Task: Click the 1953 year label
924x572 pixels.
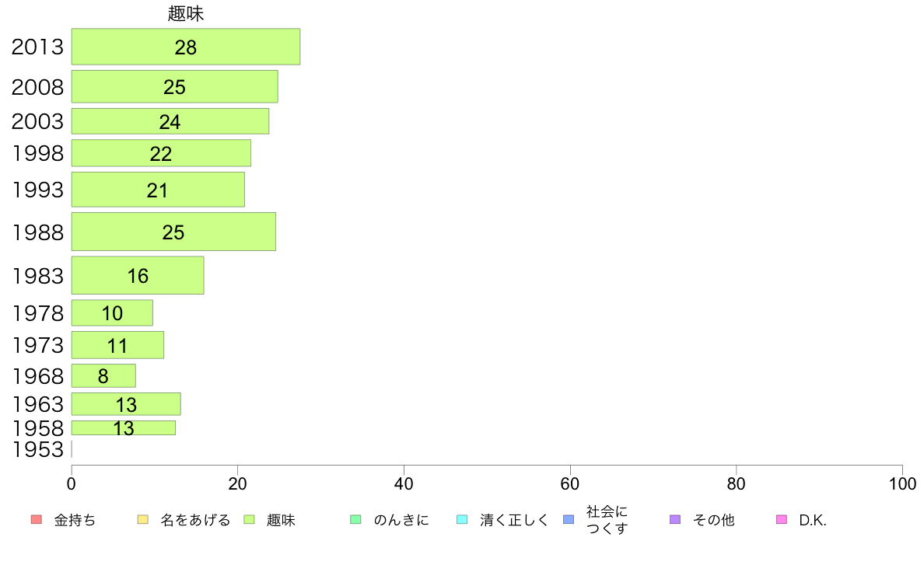Action: tap(37, 450)
